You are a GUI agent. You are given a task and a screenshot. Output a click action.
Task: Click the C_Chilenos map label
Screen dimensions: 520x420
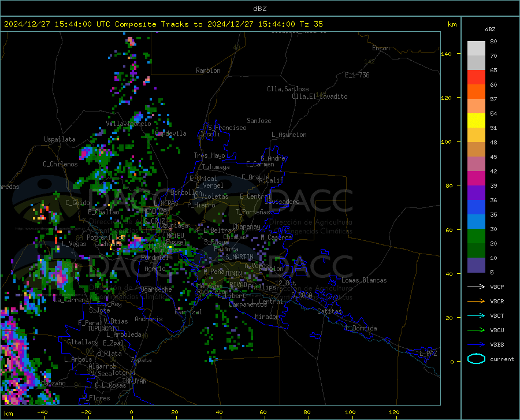(60, 164)
